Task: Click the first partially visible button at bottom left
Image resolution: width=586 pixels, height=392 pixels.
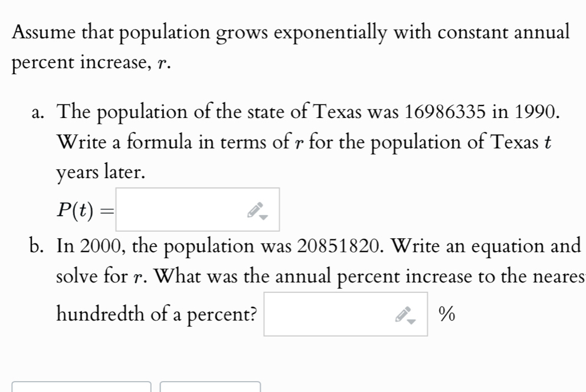Action: [81, 387]
